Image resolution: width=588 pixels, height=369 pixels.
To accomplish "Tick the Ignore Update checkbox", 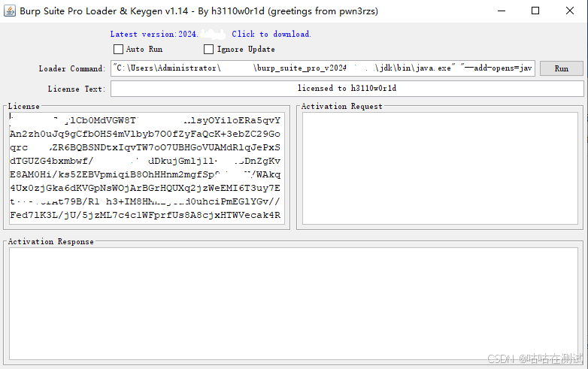I will (208, 49).
